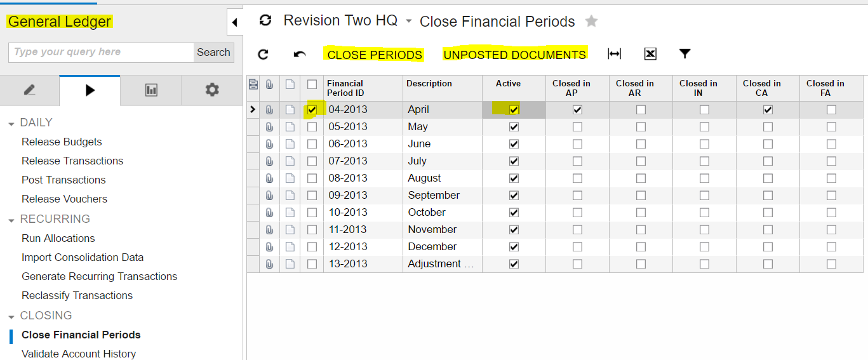
Task: Open Post Transactions in the sidebar
Action: pyautogui.click(x=63, y=180)
